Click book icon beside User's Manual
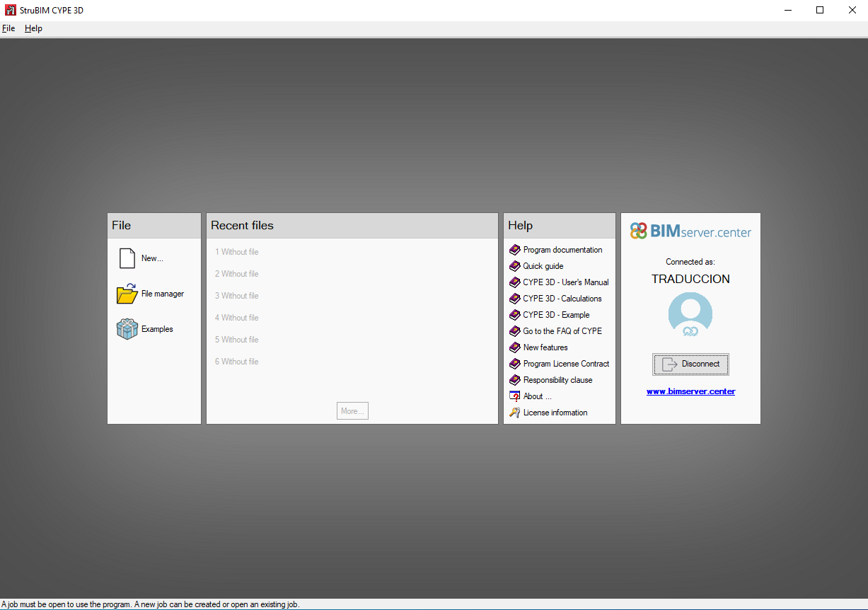Screen dimensions: 868x610 pyautogui.click(x=514, y=282)
